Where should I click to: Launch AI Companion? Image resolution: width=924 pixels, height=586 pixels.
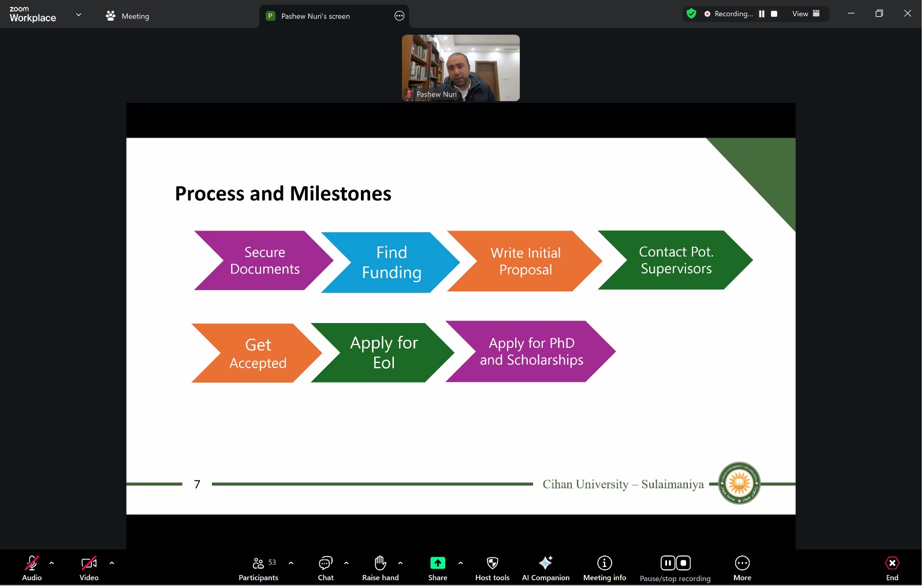[x=545, y=568]
